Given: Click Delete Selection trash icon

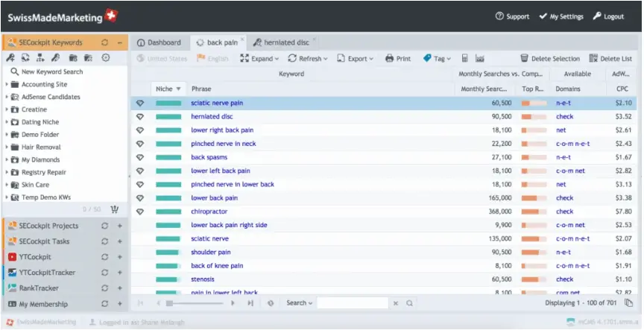Looking at the screenshot, I should tap(524, 58).
